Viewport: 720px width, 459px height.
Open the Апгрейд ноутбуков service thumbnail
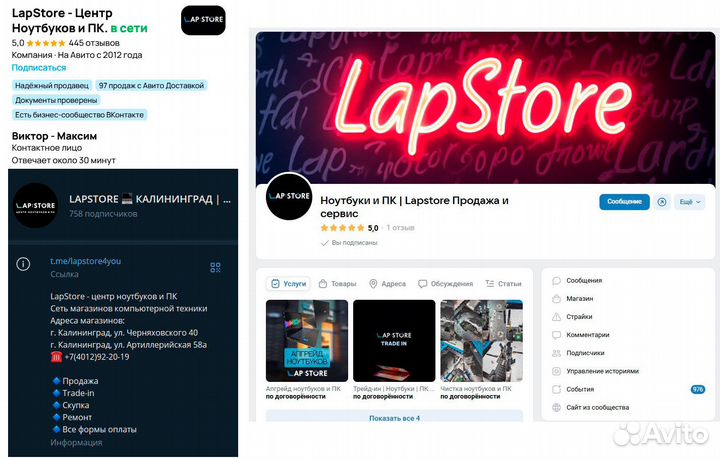307,341
